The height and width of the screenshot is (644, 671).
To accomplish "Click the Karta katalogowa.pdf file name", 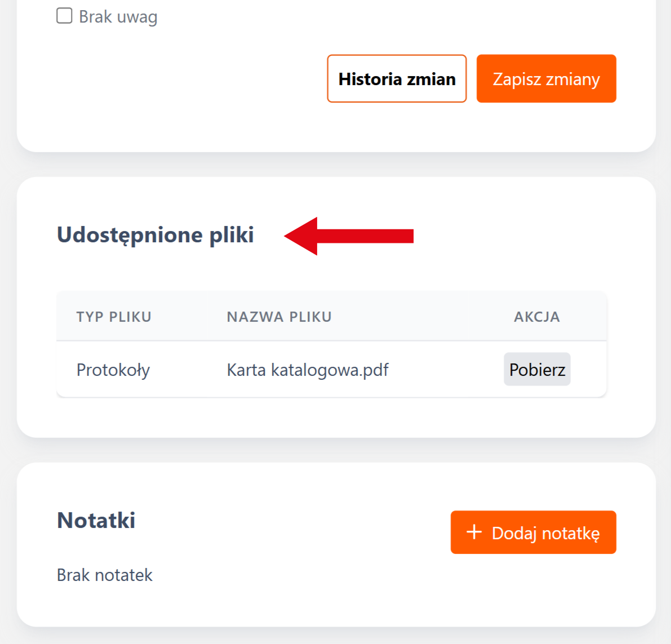I will click(308, 370).
